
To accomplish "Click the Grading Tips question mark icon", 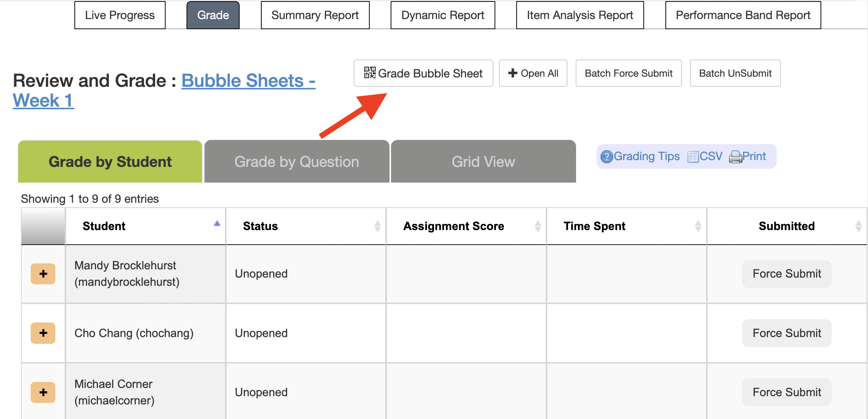I will pyautogui.click(x=607, y=157).
